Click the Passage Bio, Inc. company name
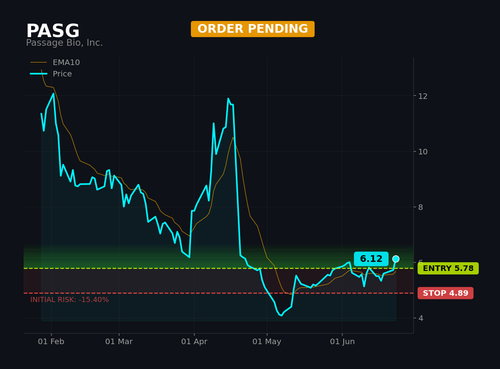The image size is (500, 369). point(64,43)
